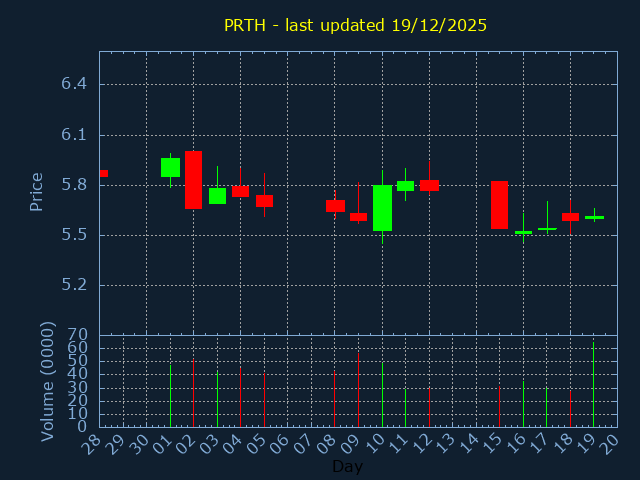Click the 70 volume axis label
Screen dimensions: 640x480
tap(78, 335)
